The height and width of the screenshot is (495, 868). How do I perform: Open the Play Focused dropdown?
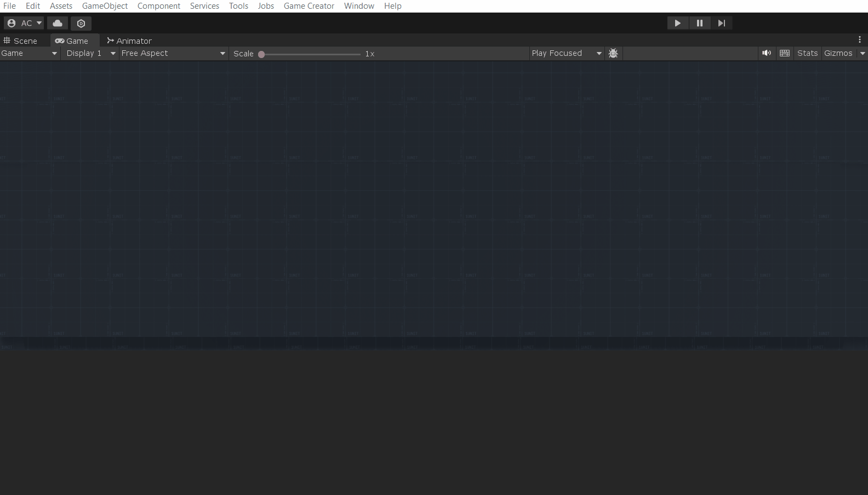(566, 53)
